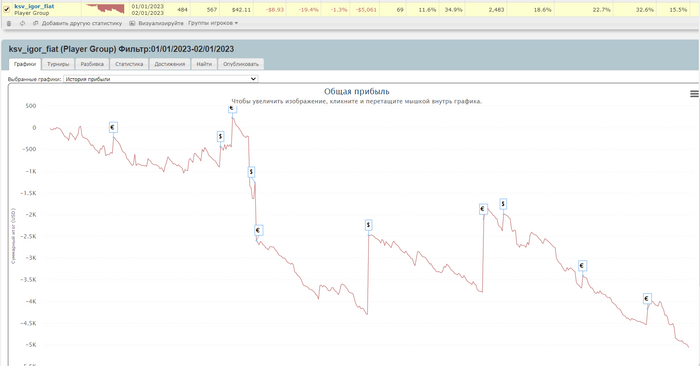Click the trash delete icon below the player row
The height and width of the screenshot is (366, 700).
point(9,23)
